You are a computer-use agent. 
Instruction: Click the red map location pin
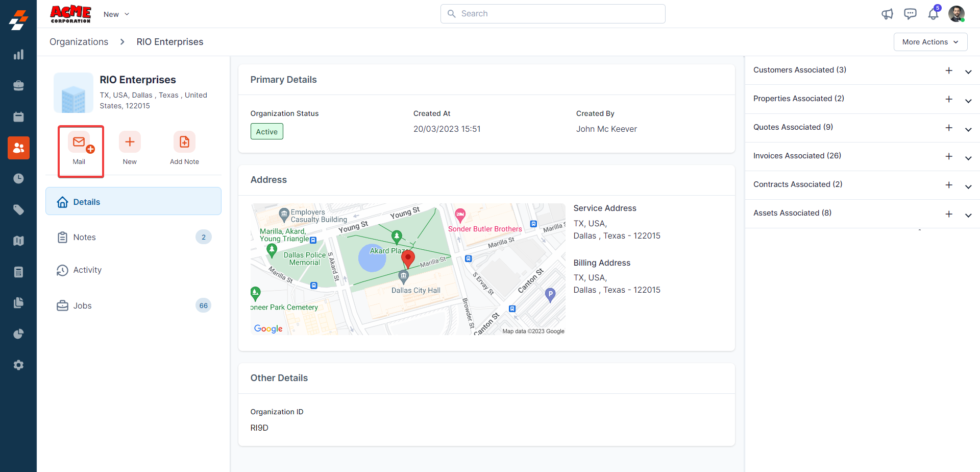408,258
